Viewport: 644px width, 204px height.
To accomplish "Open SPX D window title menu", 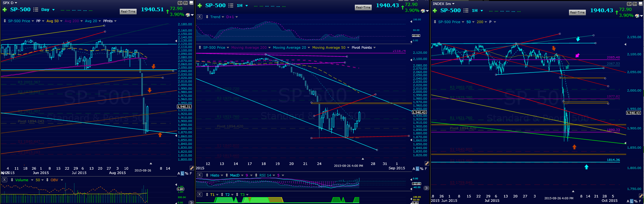I will pyautogui.click(x=10, y=3).
